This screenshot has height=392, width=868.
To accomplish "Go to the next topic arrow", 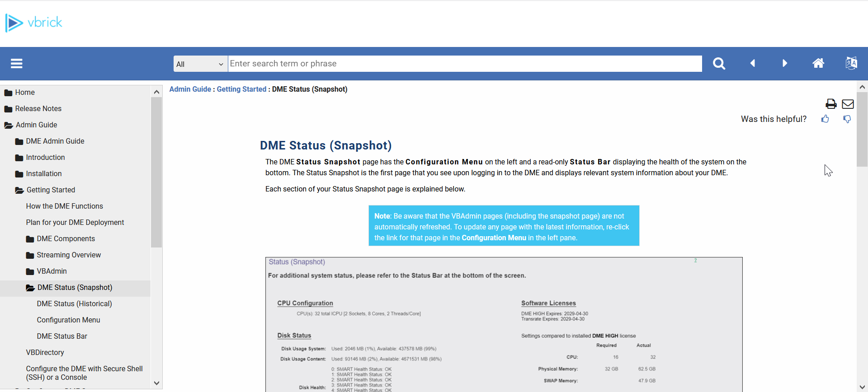I will [785, 63].
